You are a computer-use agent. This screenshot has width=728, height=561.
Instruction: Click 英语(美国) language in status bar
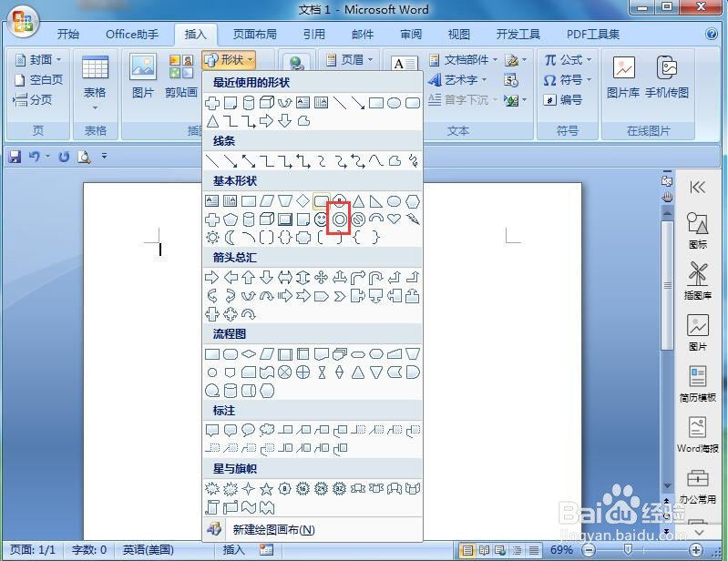(148, 550)
